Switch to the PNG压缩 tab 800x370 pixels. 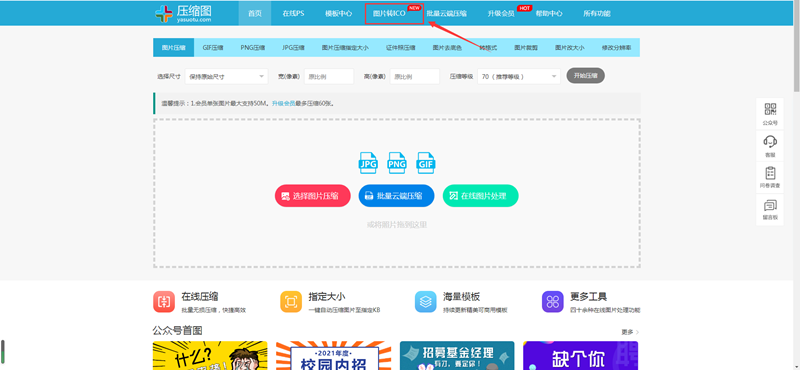pos(253,47)
